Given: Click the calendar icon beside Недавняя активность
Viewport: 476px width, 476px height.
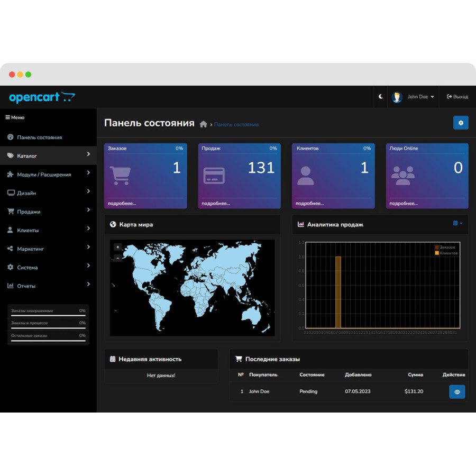Looking at the screenshot, I should pos(113,359).
